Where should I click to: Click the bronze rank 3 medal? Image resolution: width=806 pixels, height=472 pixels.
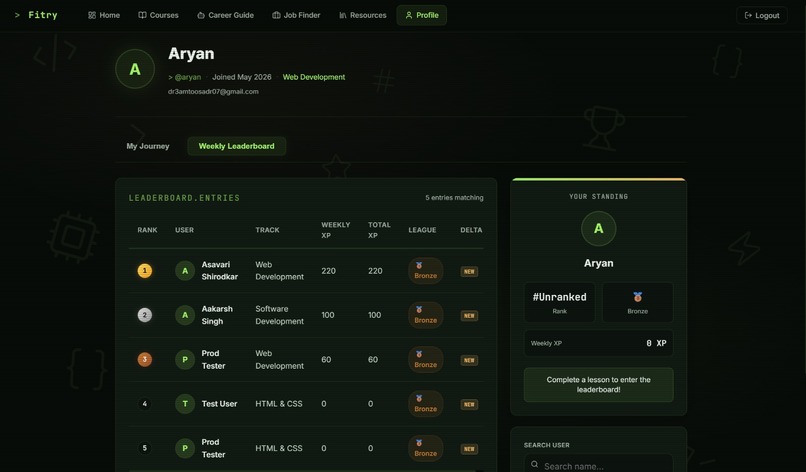click(144, 359)
